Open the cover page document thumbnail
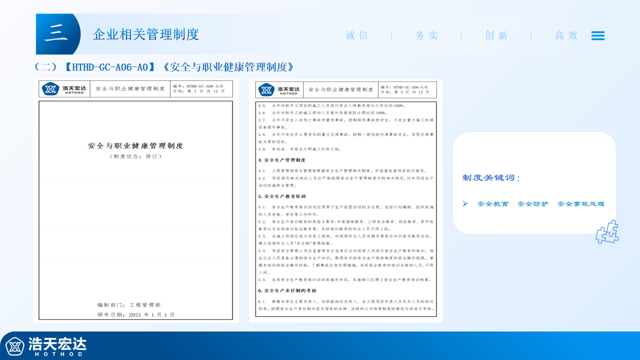Screen dimensions: 640x360 coord(136,201)
